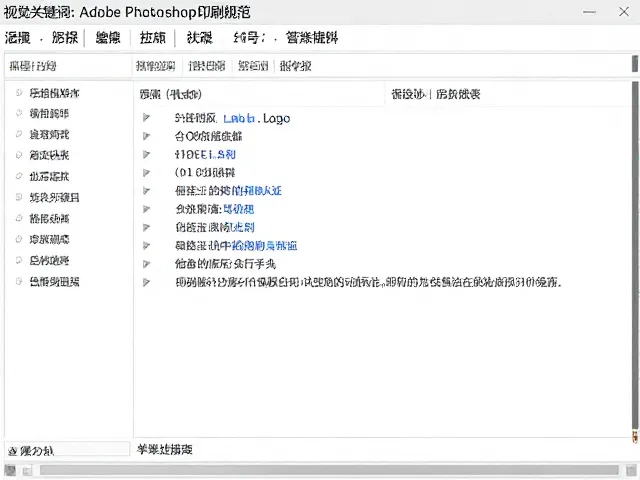This screenshot has width=640, height=480.
Task: Minimize the Adobe Photoshop印刷规范 window
Action: (x=589, y=12)
